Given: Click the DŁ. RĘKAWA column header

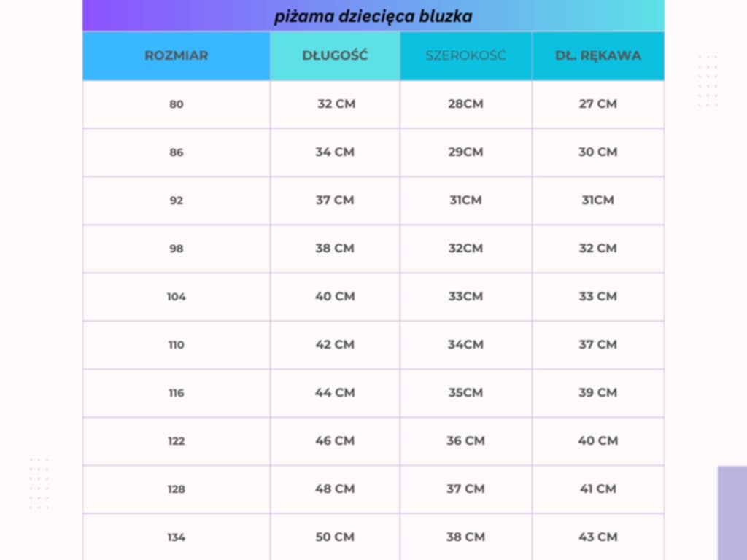Looking at the screenshot, I should [x=597, y=55].
